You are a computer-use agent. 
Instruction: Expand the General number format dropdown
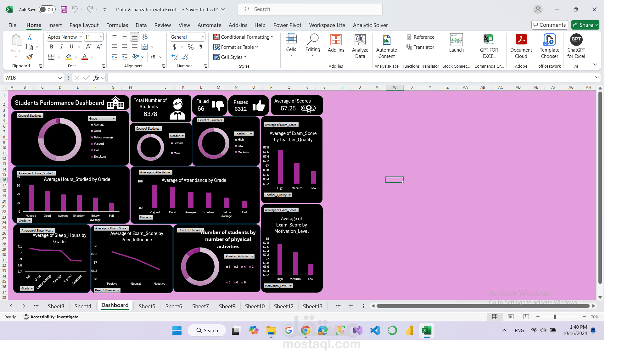click(203, 37)
